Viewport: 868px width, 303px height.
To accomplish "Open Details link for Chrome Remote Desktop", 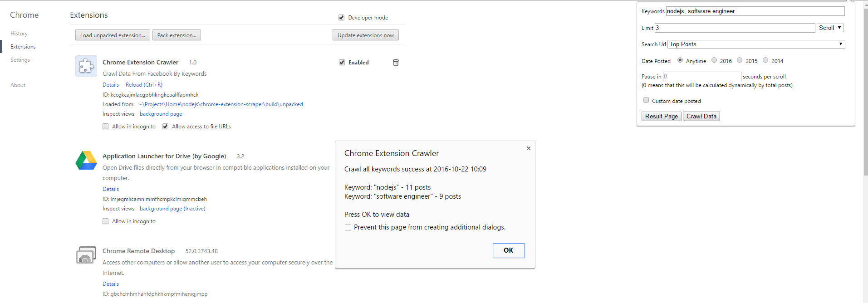I will [111, 284].
